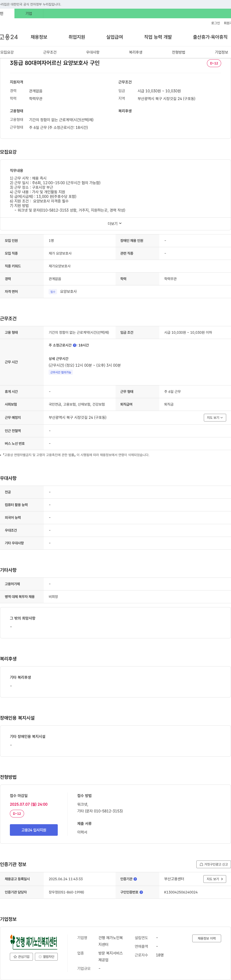Jump to 우대사항 section tab
The height and width of the screenshot is (980, 231).
(x=93, y=52)
